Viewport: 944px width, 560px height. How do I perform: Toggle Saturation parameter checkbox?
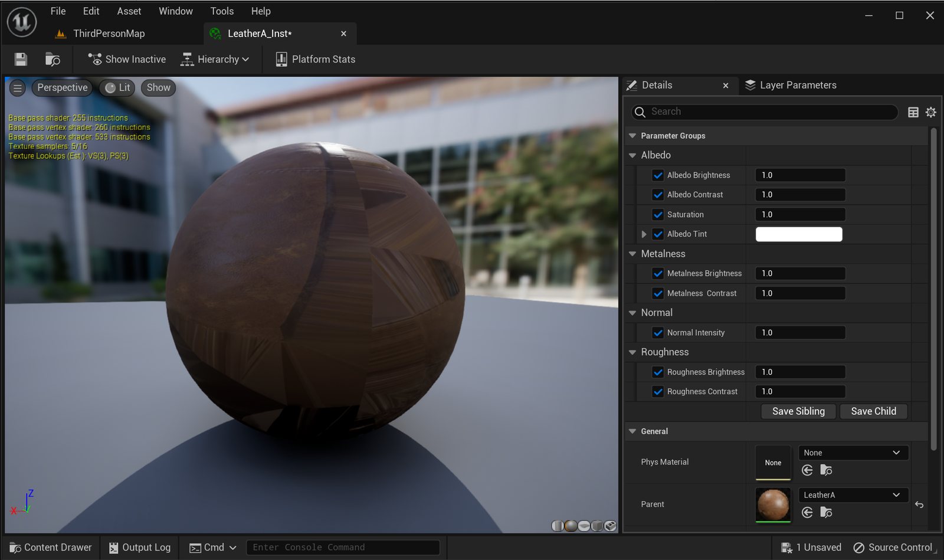pyautogui.click(x=658, y=215)
